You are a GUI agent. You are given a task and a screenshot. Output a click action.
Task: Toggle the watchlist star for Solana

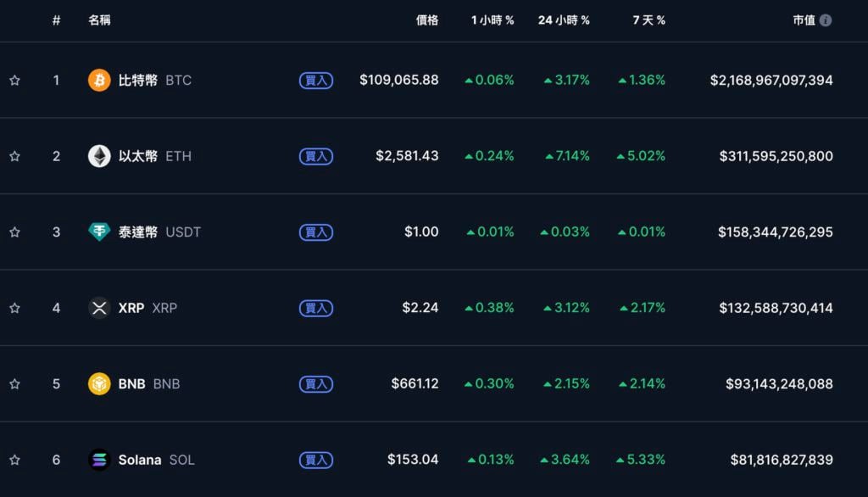click(14, 460)
